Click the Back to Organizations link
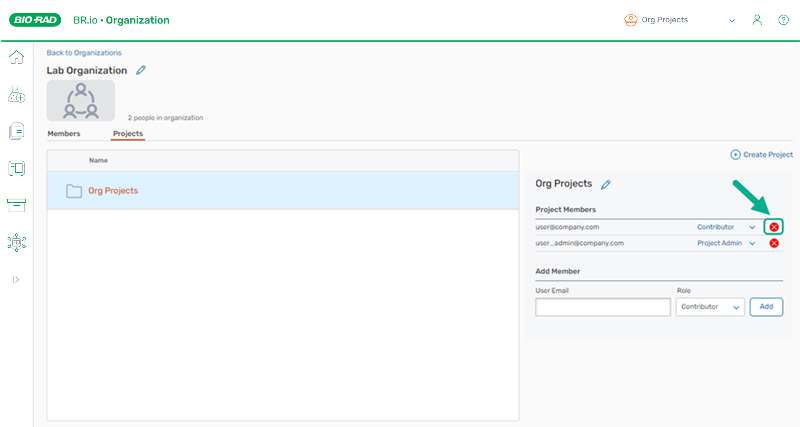 (x=84, y=52)
